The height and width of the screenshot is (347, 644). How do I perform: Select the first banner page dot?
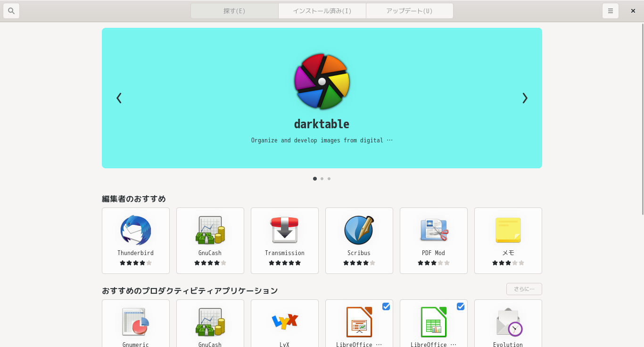pyautogui.click(x=315, y=179)
